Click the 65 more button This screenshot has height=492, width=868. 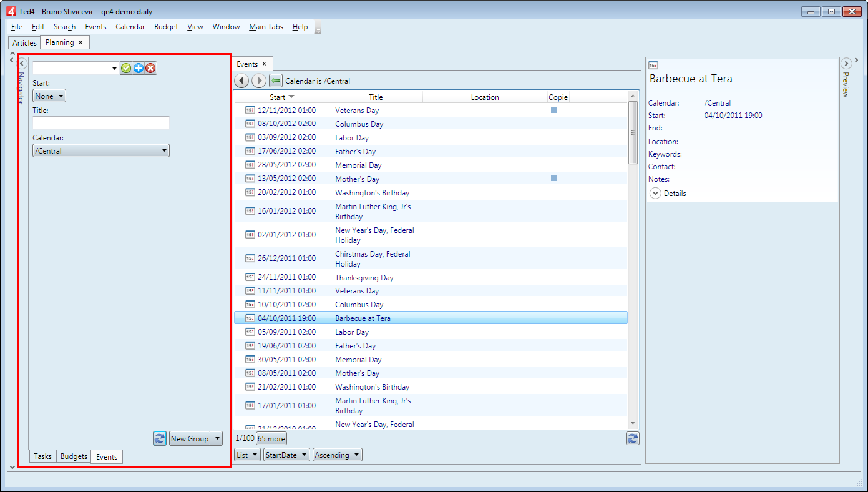point(271,439)
